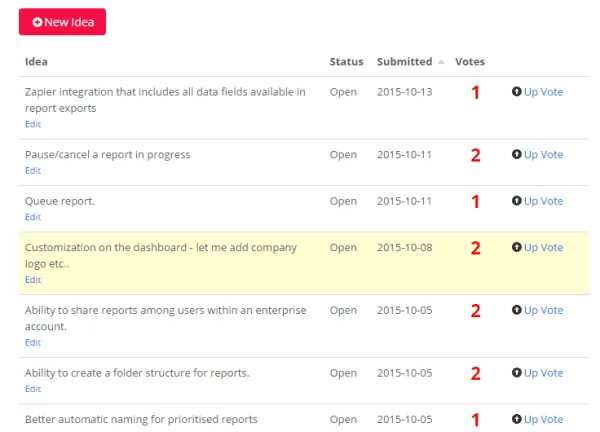Sort table by Idea column header
The width and height of the screenshot is (600, 432).
(36, 62)
